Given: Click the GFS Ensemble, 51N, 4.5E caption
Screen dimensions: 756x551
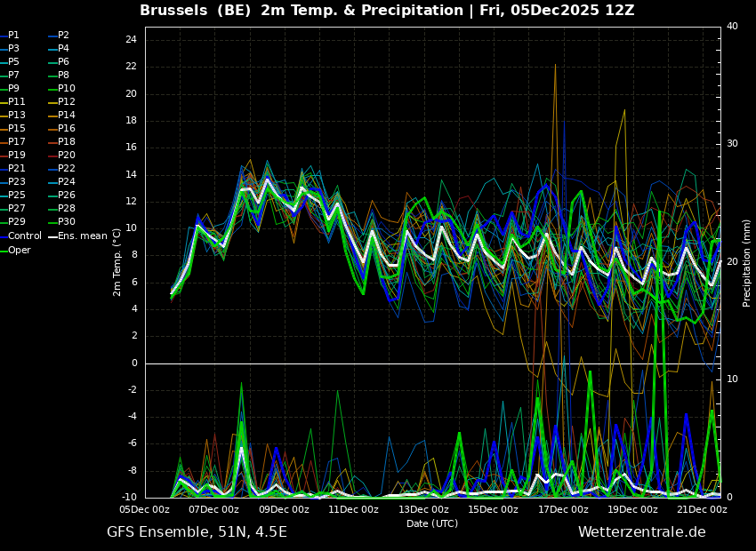Looking at the screenshot, I should 197,532.
